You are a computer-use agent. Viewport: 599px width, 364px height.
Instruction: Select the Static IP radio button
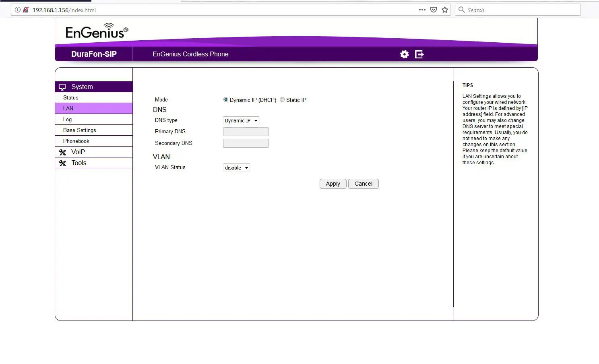[x=282, y=99]
